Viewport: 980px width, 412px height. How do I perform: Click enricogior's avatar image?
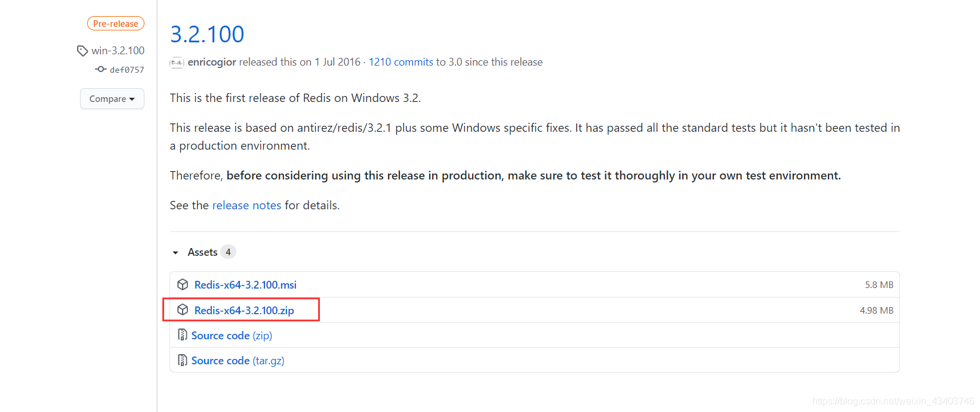click(177, 62)
